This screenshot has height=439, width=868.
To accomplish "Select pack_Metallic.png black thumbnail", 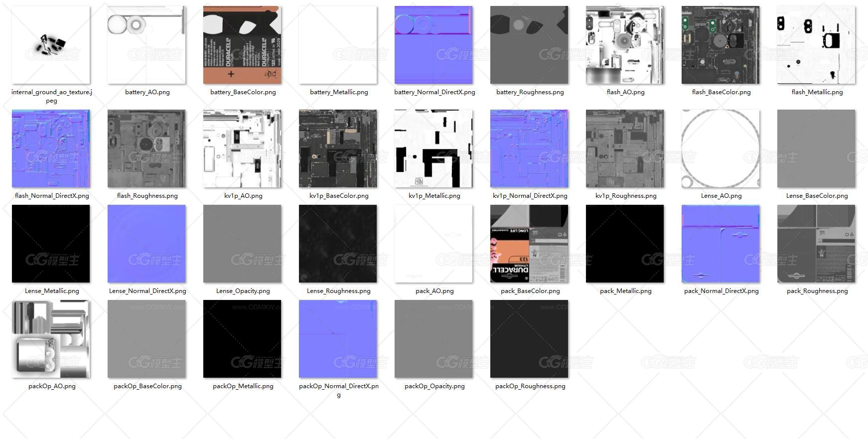I will pyautogui.click(x=625, y=244).
